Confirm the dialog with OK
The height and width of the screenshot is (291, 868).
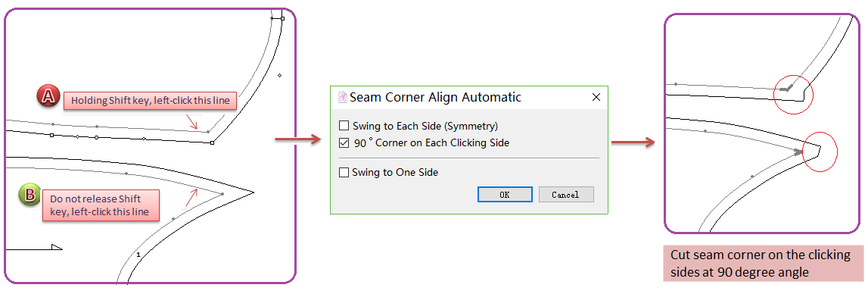point(505,195)
